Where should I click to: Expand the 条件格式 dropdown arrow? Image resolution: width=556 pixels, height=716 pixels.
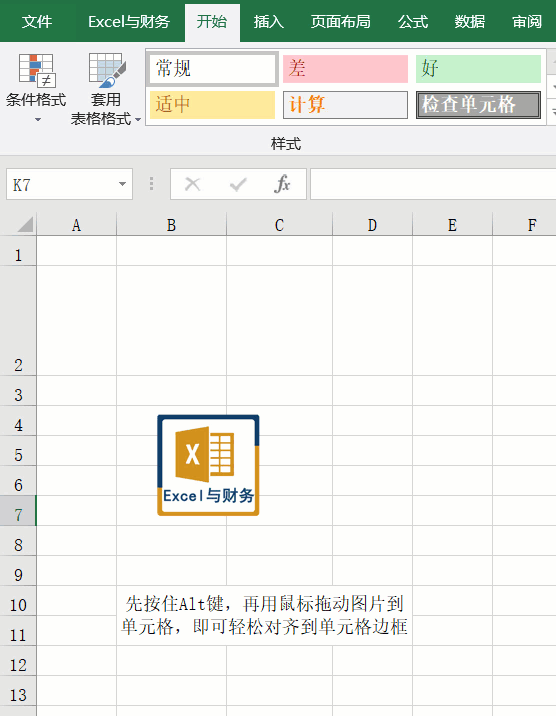tap(38, 120)
